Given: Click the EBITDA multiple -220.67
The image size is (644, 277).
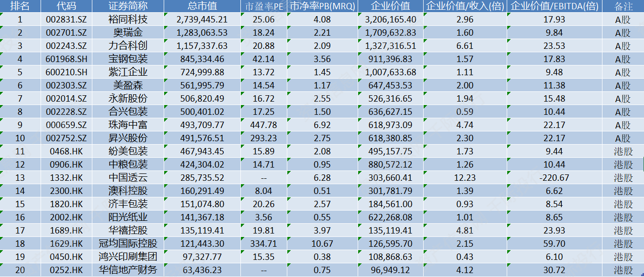Looking at the screenshot, I should 554,178.
